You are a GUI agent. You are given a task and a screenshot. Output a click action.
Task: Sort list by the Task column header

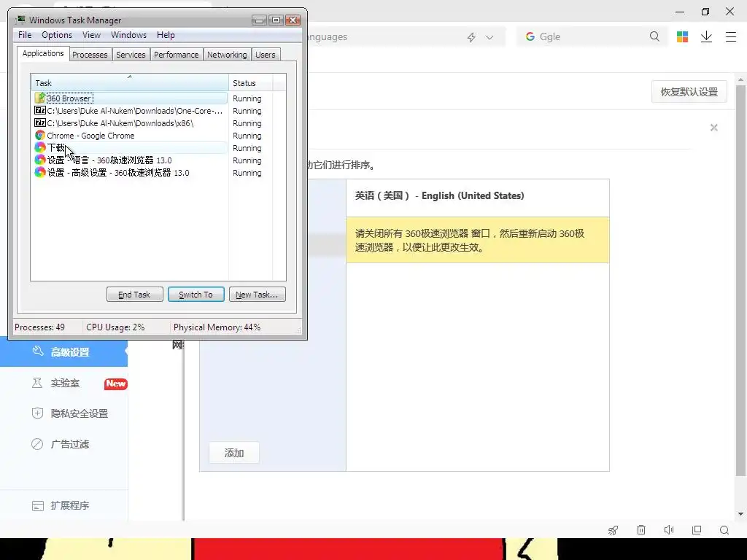pyautogui.click(x=130, y=82)
